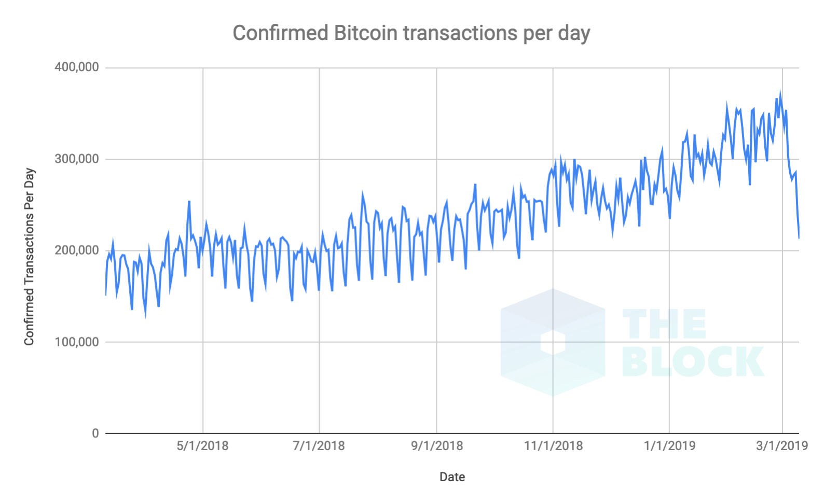Click the "BLOCK" watermark text

[x=693, y=362]
